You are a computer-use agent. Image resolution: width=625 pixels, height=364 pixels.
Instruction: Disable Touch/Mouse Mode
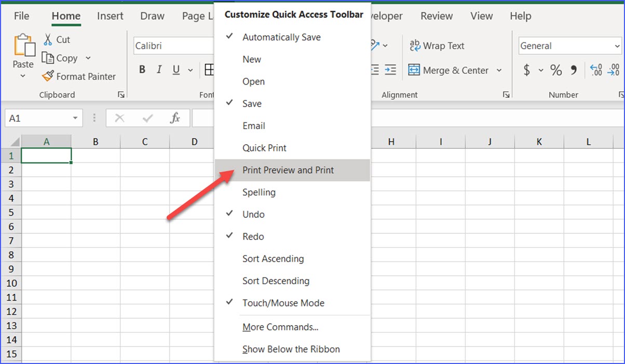[283, 303]
